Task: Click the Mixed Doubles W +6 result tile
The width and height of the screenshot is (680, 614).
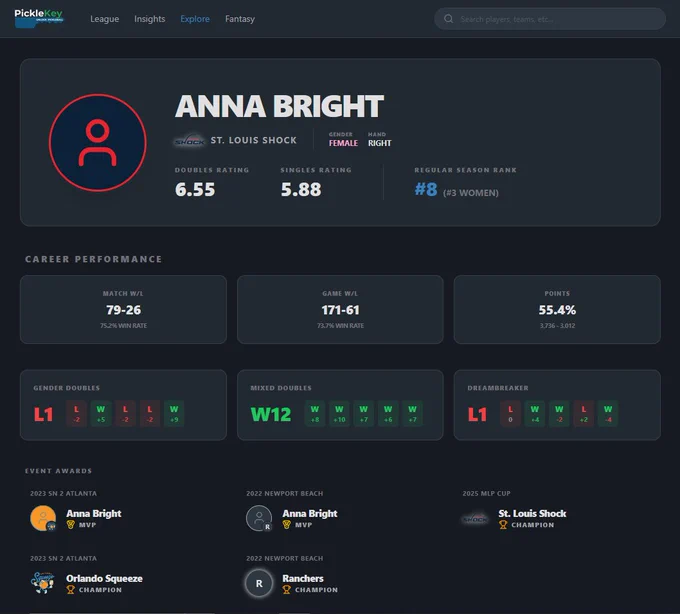Action: coord(388,414)
